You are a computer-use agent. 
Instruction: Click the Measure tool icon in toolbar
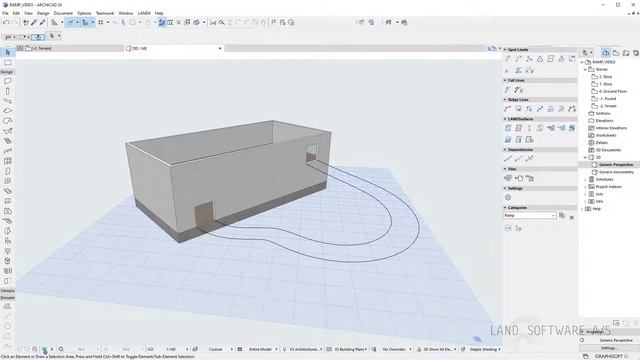pos(213,22)
